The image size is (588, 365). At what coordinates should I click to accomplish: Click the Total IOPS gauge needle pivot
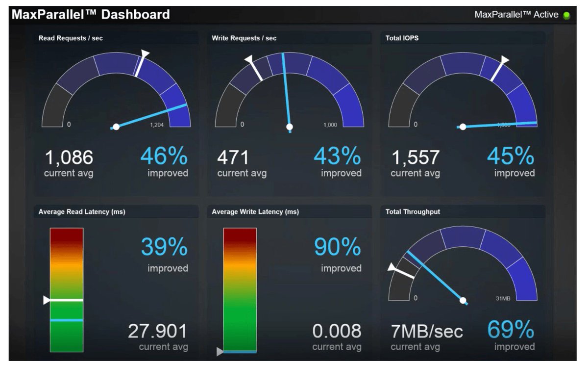pyautogui.click(x=463, y=127)
